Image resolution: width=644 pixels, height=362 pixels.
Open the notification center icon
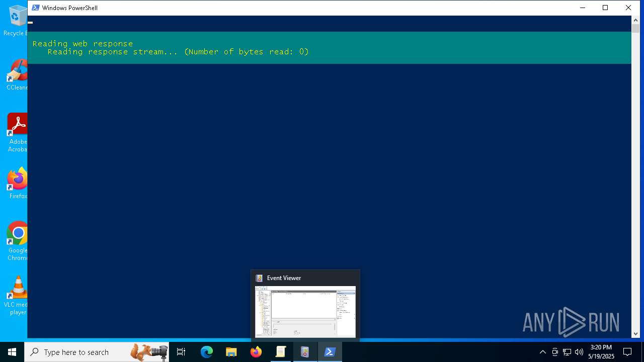click(627, 352)
